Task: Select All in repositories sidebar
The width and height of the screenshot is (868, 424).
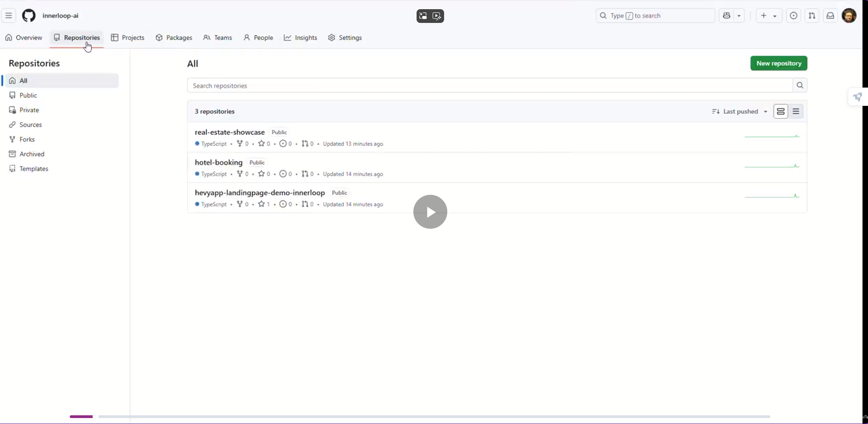Action: tap(61, 81)
